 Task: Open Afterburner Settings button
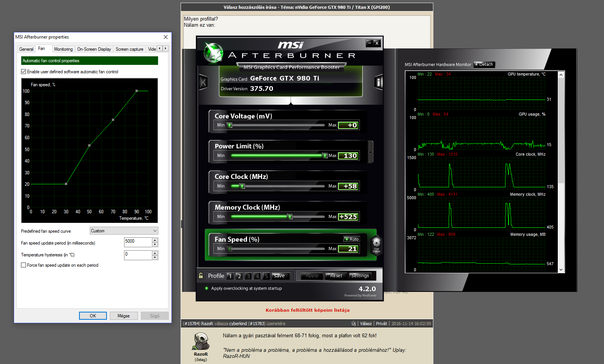pos(360,276)
